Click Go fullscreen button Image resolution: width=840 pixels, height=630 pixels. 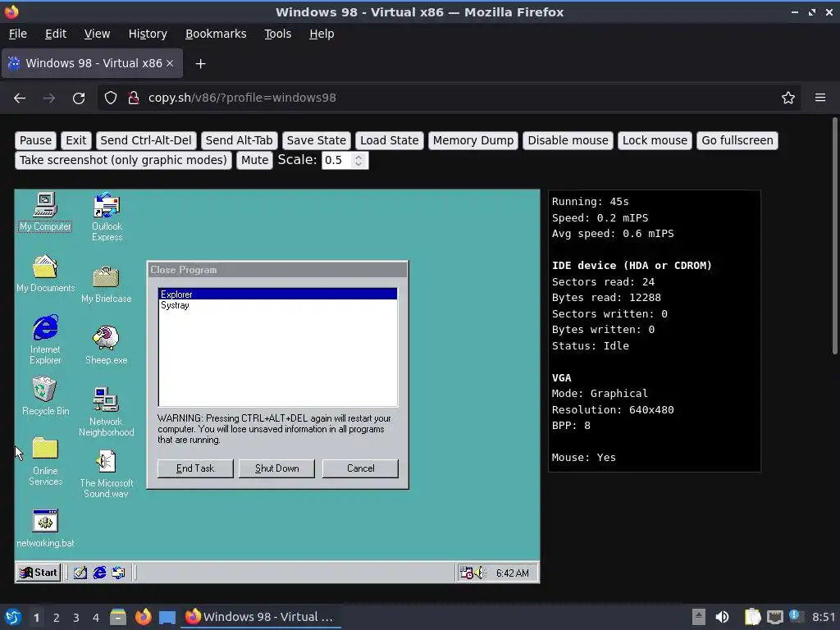pyautogui.click(x=737, y=140)
